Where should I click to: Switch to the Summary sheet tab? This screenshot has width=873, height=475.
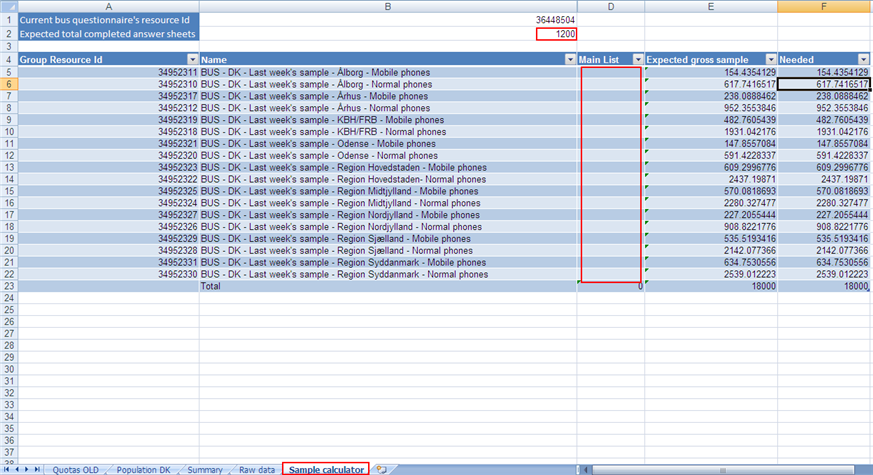[x=204, y=469]
